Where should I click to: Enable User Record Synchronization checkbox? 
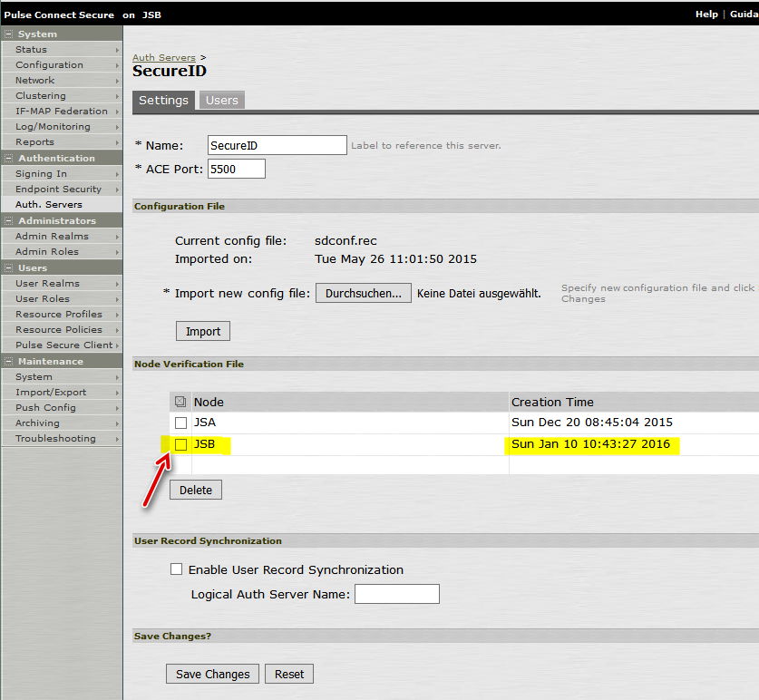[177, 569]
